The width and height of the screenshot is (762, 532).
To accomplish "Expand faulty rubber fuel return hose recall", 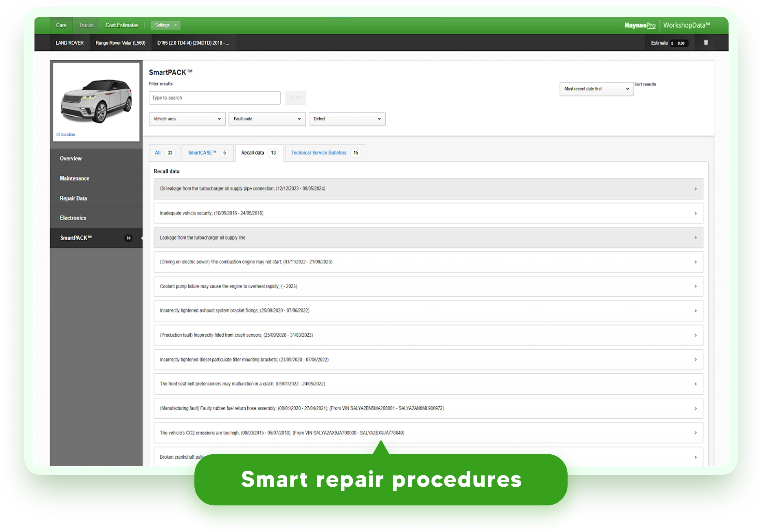I will point(428,409).
